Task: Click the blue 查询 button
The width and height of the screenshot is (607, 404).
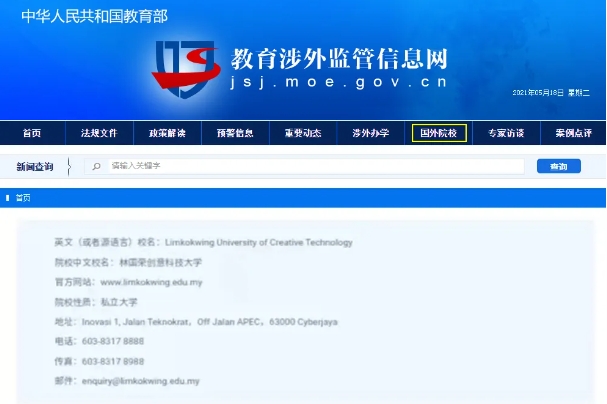Action: point(559,166)
